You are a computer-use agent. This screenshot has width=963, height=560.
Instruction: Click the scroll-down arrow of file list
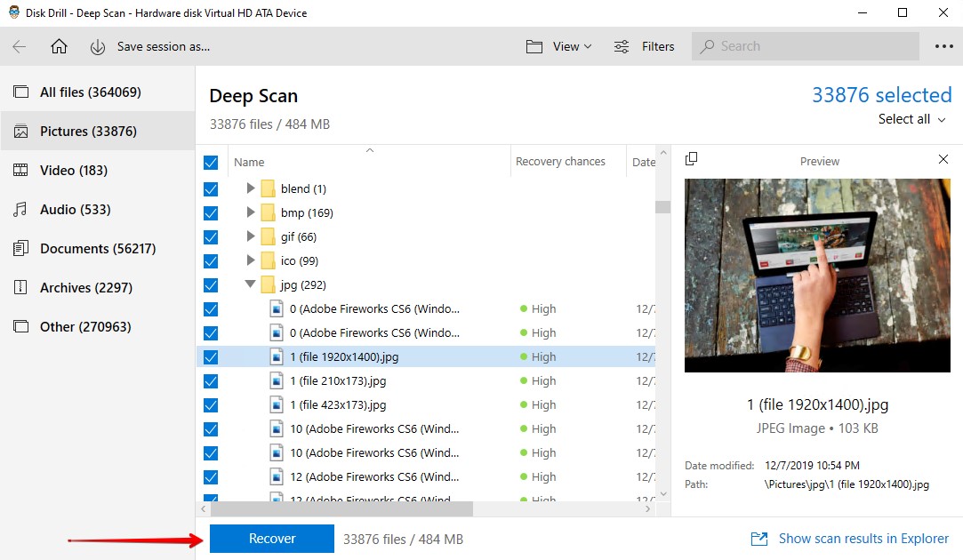click(x=662, y=493)
